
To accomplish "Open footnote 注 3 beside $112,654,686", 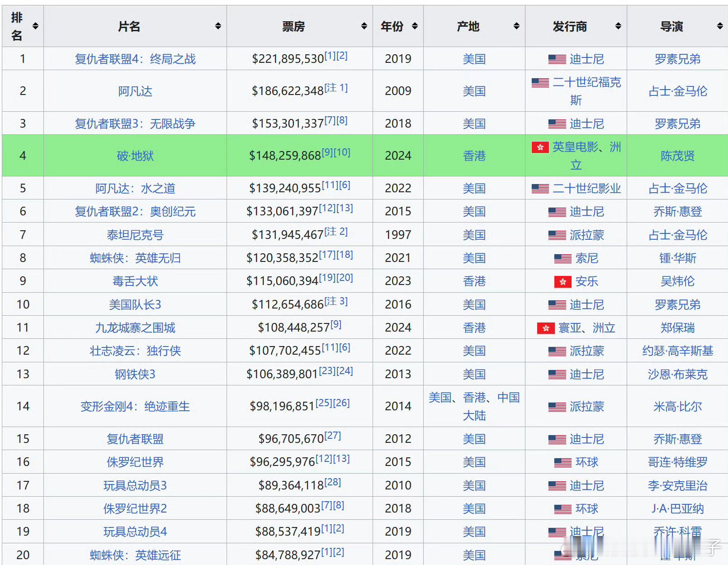I will coord(336,301).
